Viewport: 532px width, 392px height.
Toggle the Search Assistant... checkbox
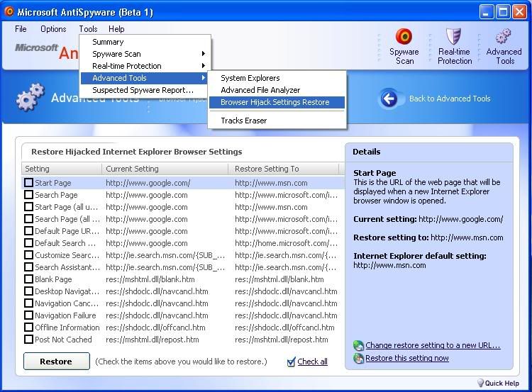point(29,267)
